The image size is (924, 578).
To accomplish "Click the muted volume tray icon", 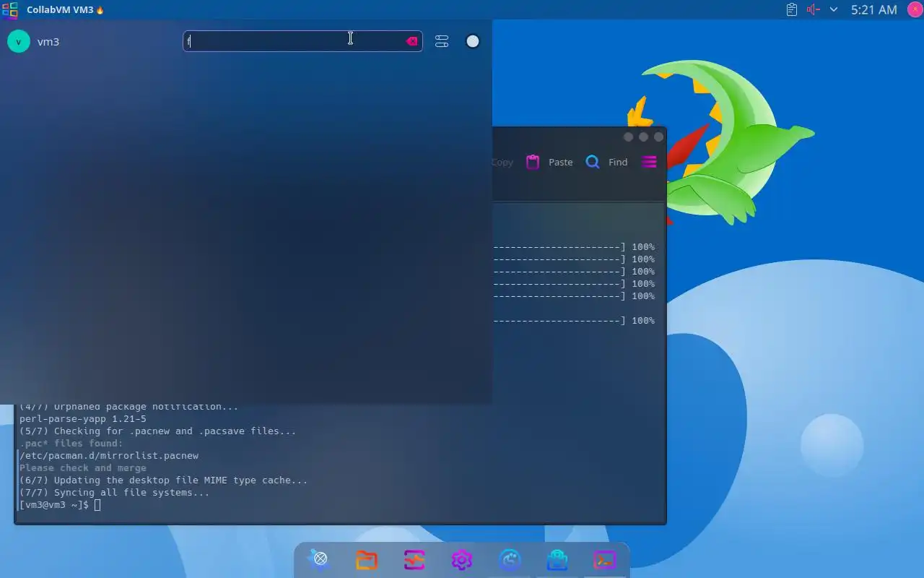I will 814,10.
